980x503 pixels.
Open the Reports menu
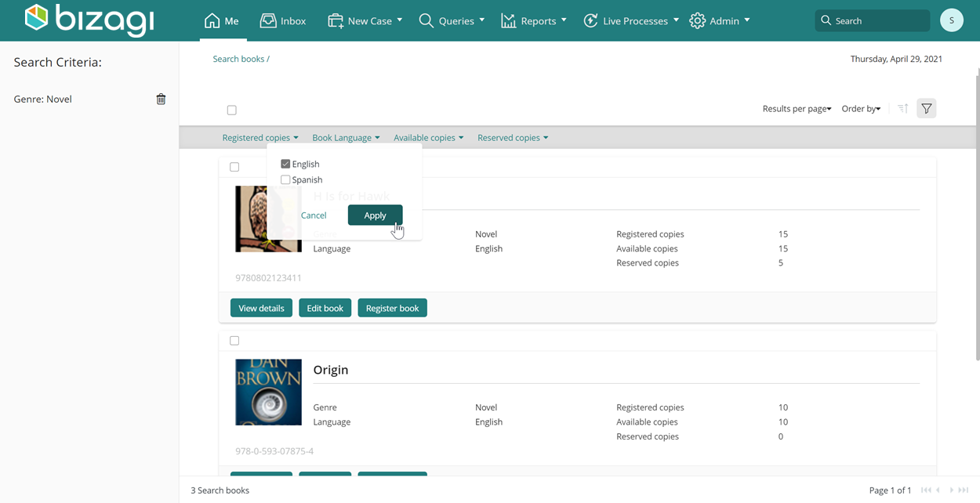coord(533,21)
